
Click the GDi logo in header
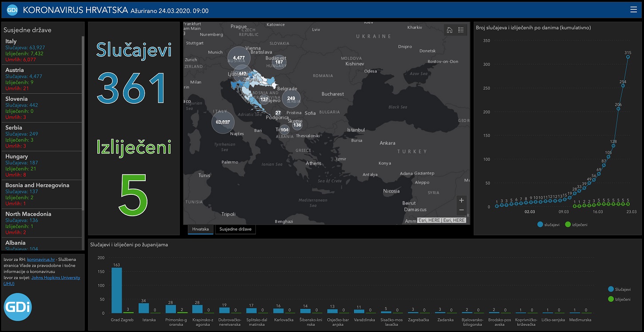(12, 10)
